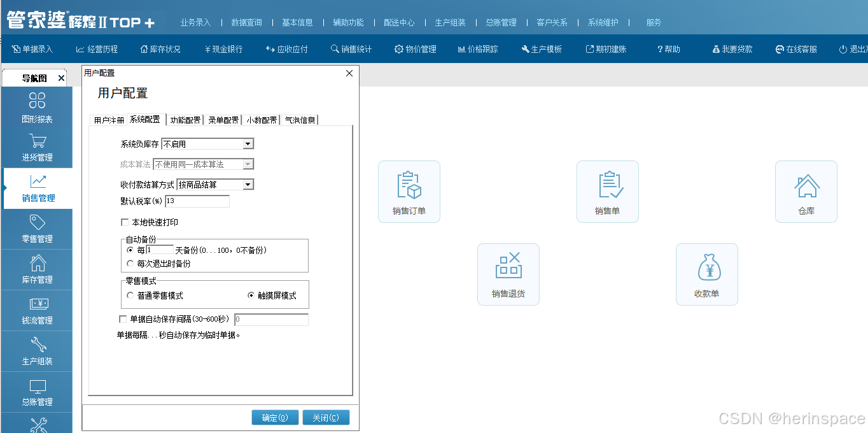Open 系统维护 menu
The width and height of the screenshot is (868, 433).
pyautogui.click(x=603, y=22)
